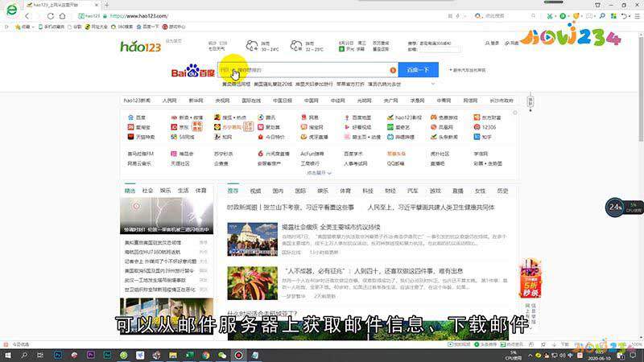The height and width of the screenshot is (362, 644).
Task: Click the orange camera icon in search box
Action: click(x=393, y=70)
